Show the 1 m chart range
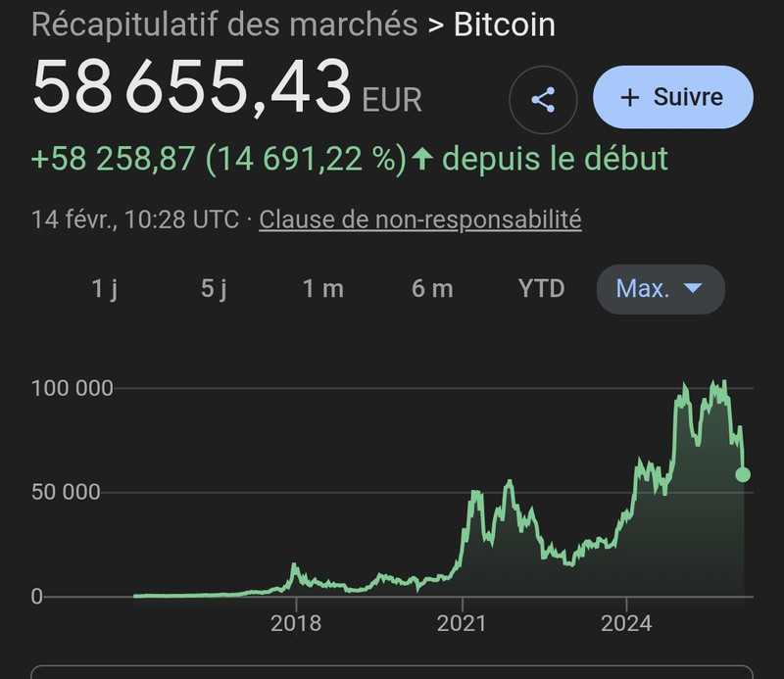The image size is (784, 679). pyautogui.click(x=323, y=289)
